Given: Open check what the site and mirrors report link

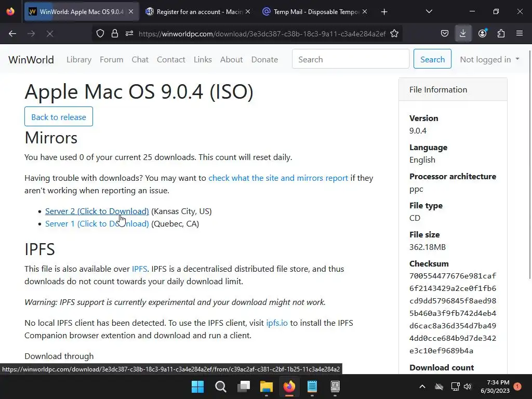Looking at the screenshot, I should pos(278,178).
